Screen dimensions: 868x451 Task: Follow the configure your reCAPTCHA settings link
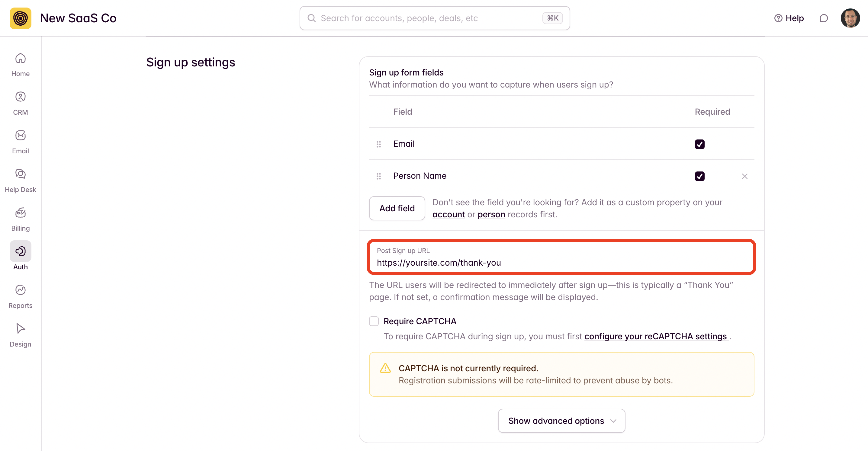(655, 336)
